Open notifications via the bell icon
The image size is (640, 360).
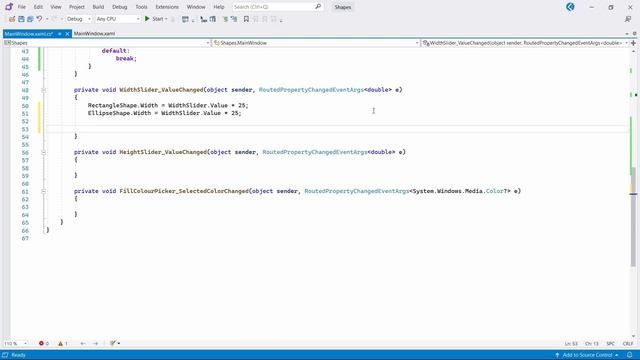click(x=630, y=355)
